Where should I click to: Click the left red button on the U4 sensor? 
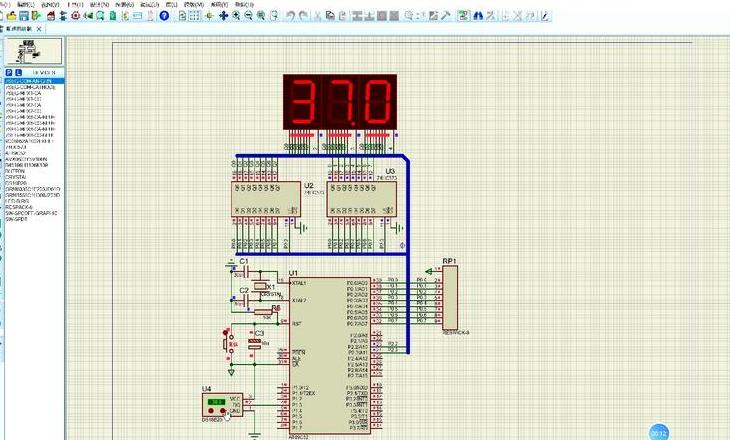(x=211, y=411)
